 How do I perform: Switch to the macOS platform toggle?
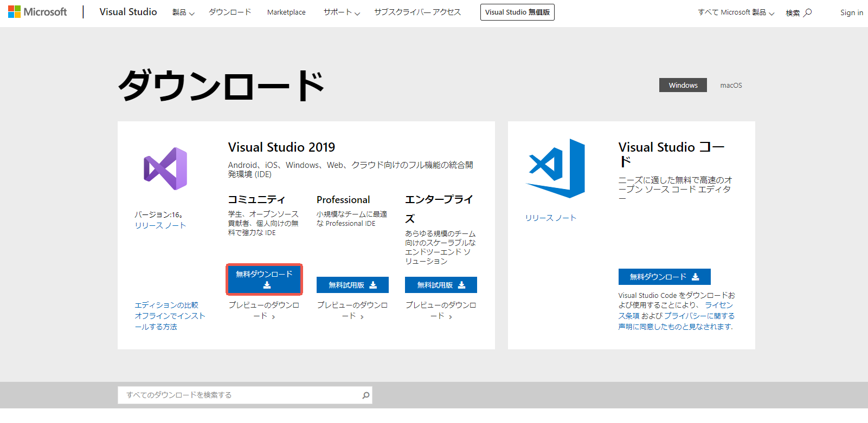pyautogui.click(x=731, y=85)
